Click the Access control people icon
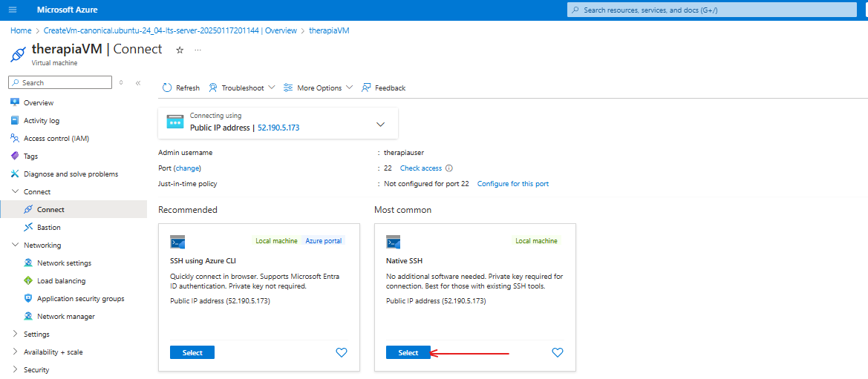The width and height of the screenshot is (868, 379). pyautogui.click(x=15, y=138)
